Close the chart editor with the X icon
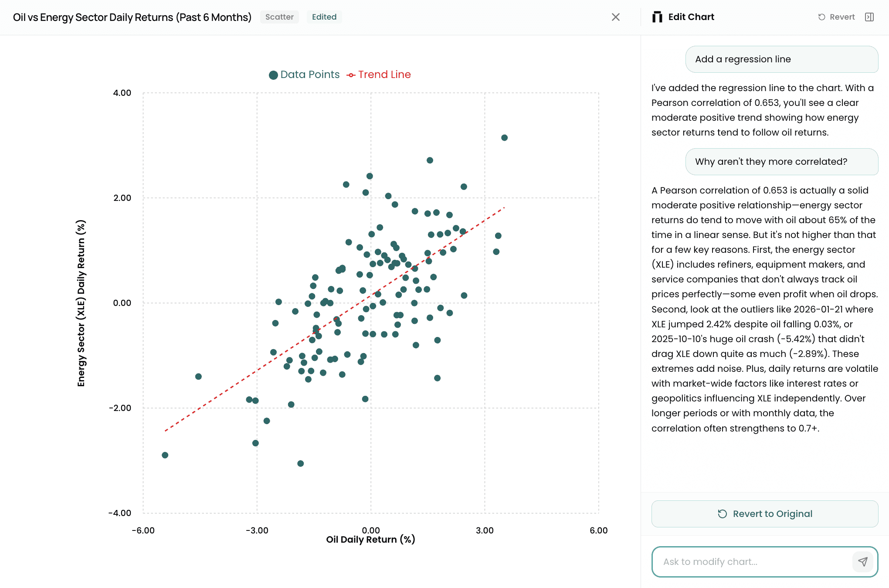Image resolution: width=889 pixels, height=588 pixels. click(616, 17)
